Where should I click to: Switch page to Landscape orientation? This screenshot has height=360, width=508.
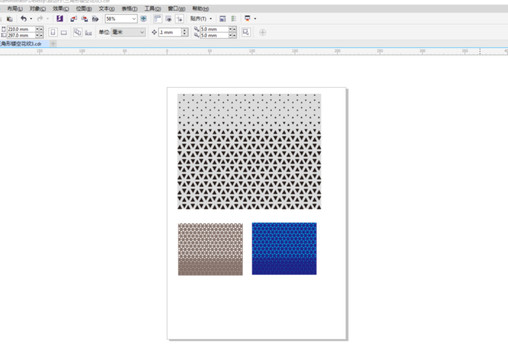64,32
